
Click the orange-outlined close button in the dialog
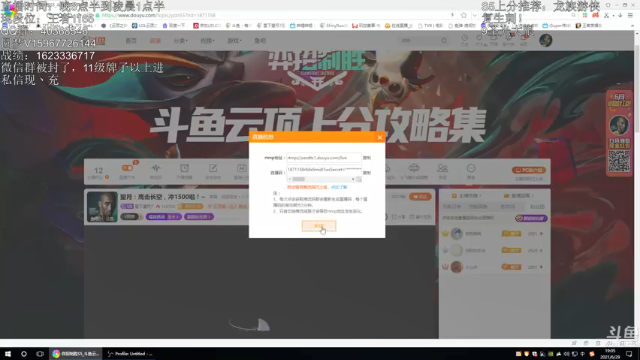tap(319, 226)
